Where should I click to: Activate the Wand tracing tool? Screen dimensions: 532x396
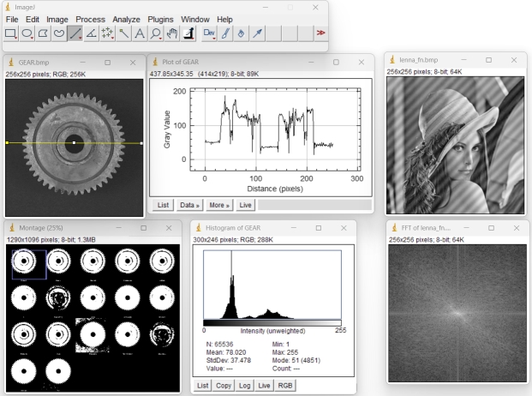point(123,34)
